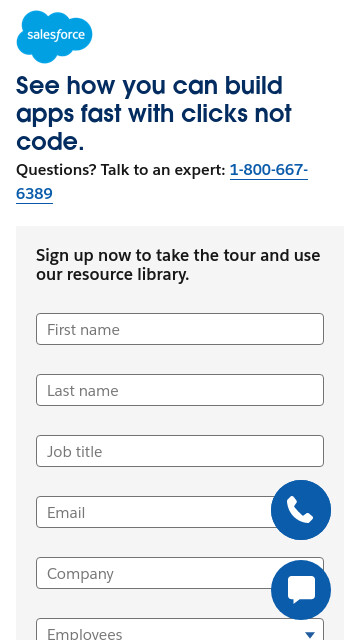Open the Employees combo box
Viewport: 360px width, 640px height.
point(180,629)
